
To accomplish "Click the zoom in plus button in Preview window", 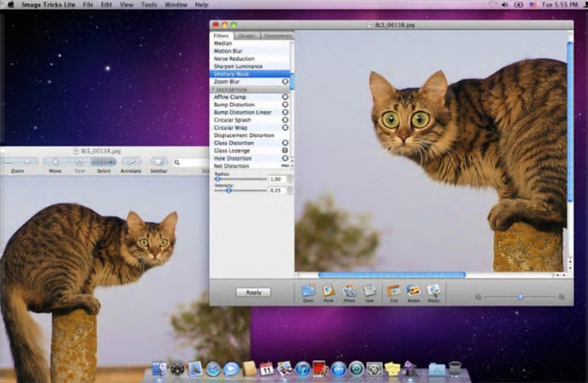I will pyautogui.click(x=28, y=162).
